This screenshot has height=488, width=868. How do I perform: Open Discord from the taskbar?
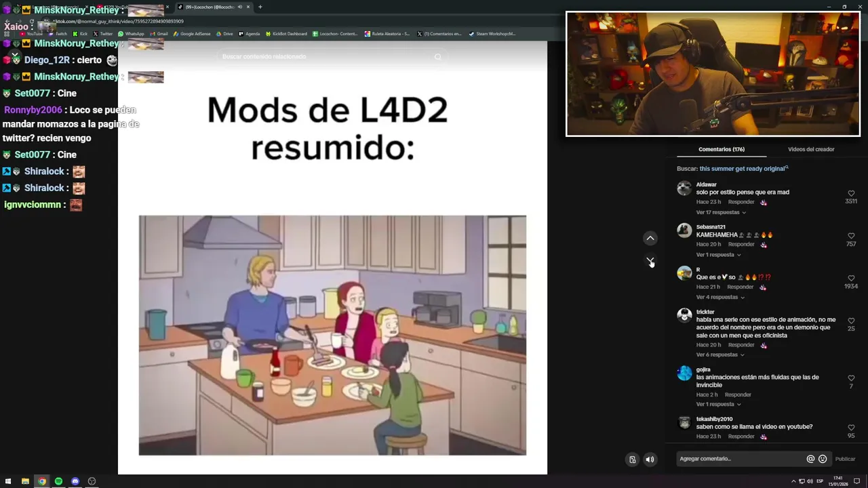(x=75, y=481)
